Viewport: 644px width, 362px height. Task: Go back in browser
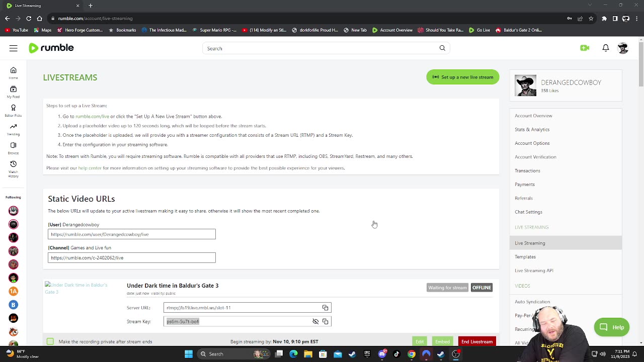(x=7, y=19)
